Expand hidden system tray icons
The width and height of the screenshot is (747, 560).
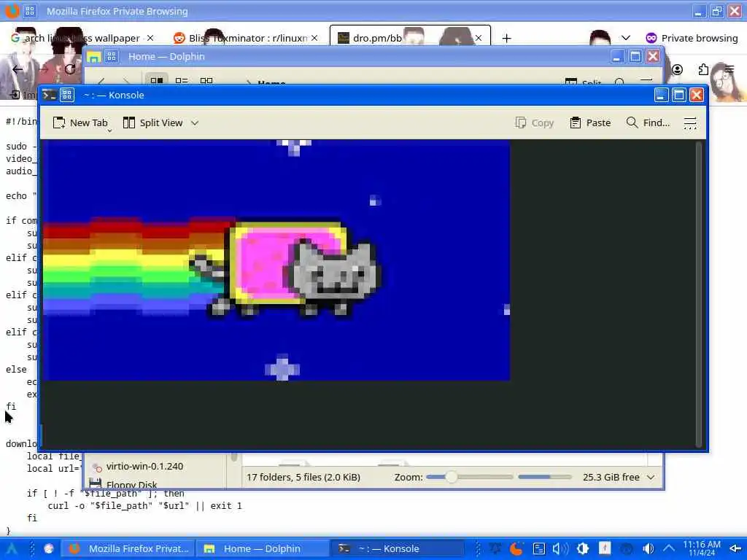[669, 548]
